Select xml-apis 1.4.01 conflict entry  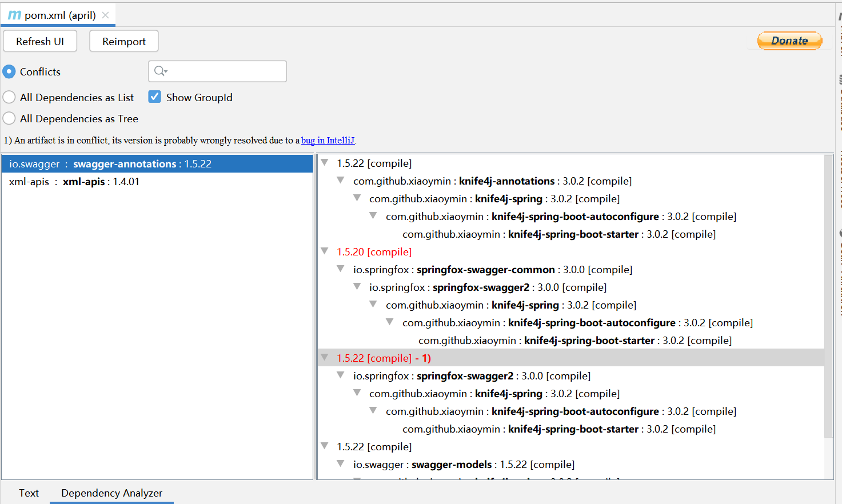(157, 182)
